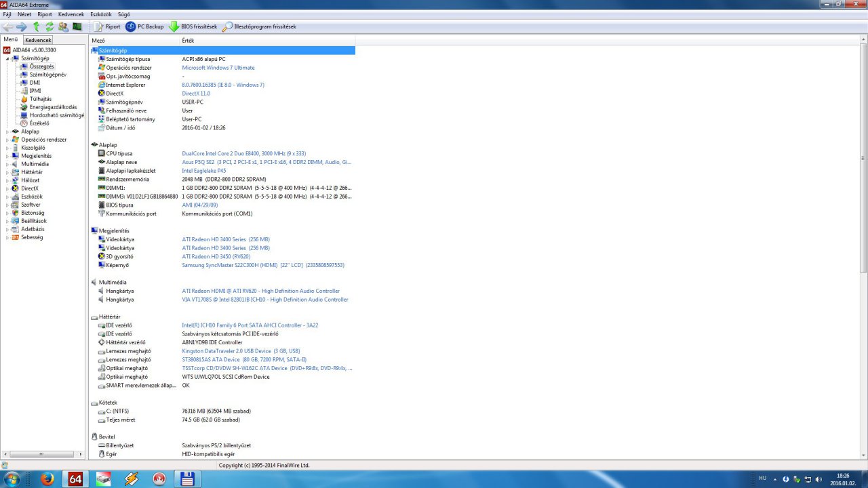Click the Back navigation arrow in toolbar

pos(7,26)
